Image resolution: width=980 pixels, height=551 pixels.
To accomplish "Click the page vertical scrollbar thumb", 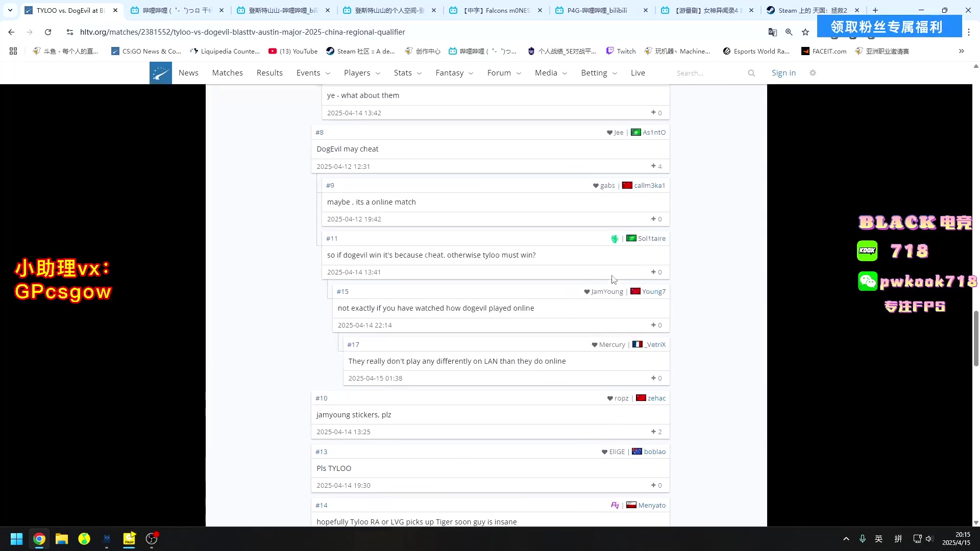I will [x=976, y=338].
